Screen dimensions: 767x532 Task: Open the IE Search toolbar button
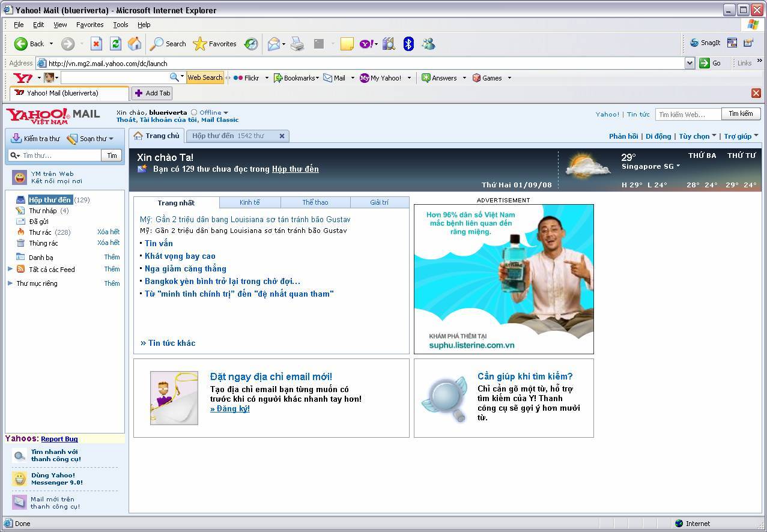pos(168,44)
